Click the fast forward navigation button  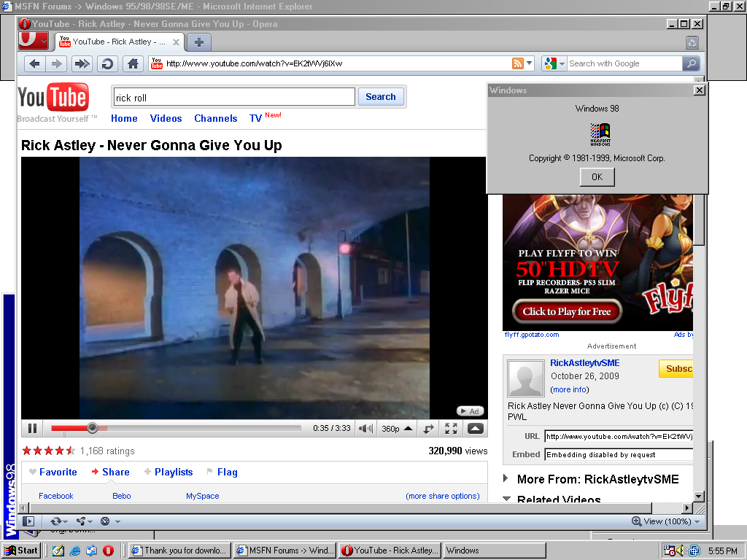tap(82, 63)
